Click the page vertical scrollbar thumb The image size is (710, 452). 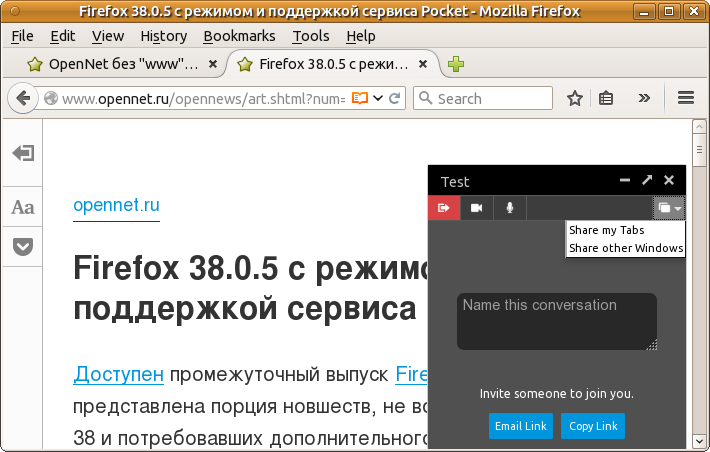(699, 149)
